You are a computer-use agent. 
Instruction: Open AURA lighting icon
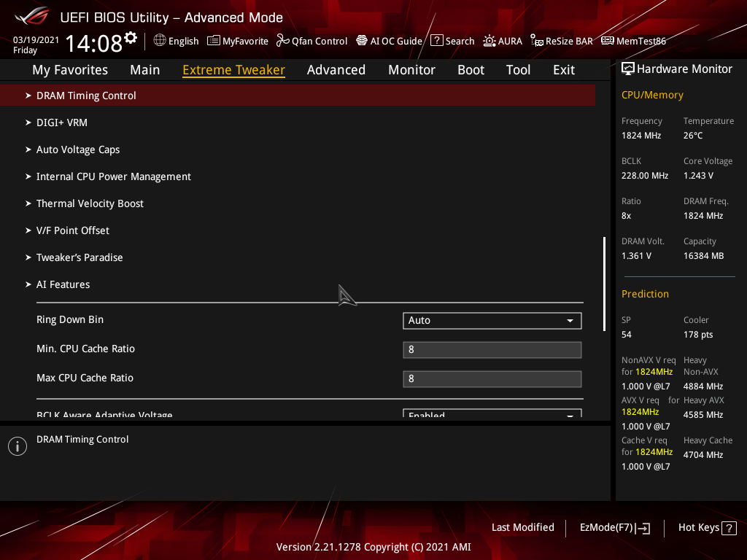[x=489, y=41]
